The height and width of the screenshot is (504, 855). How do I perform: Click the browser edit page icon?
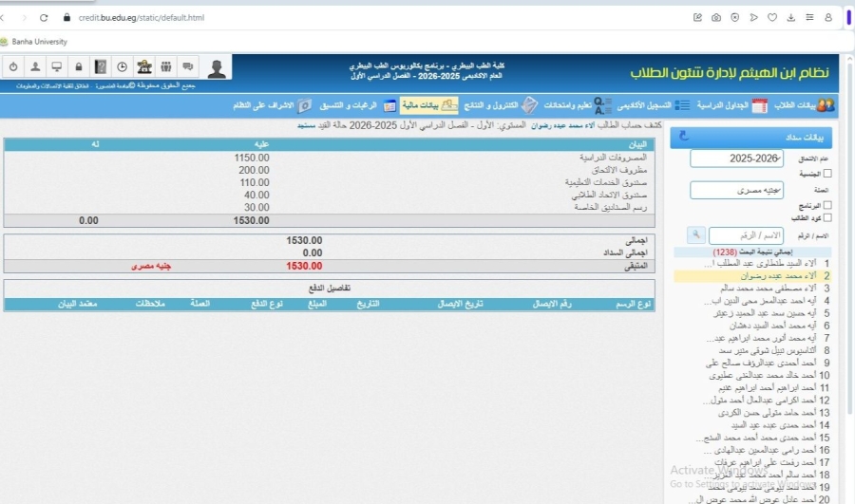pos(697,17)
